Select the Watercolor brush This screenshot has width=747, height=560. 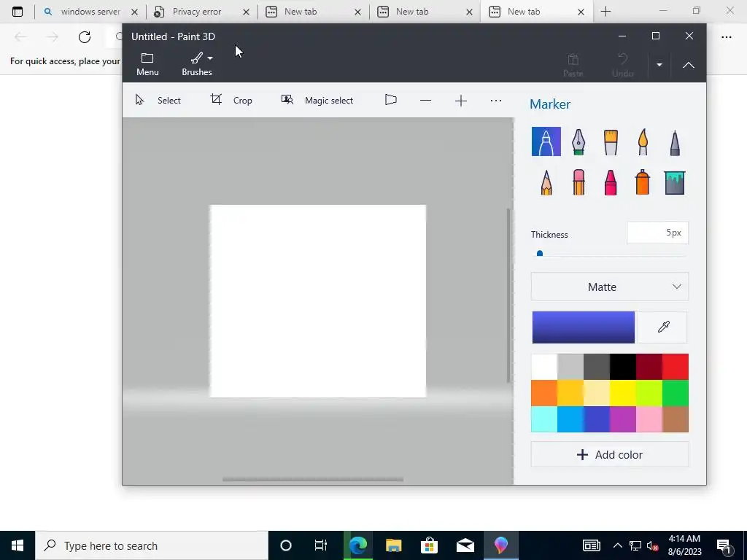coord(643,142)
